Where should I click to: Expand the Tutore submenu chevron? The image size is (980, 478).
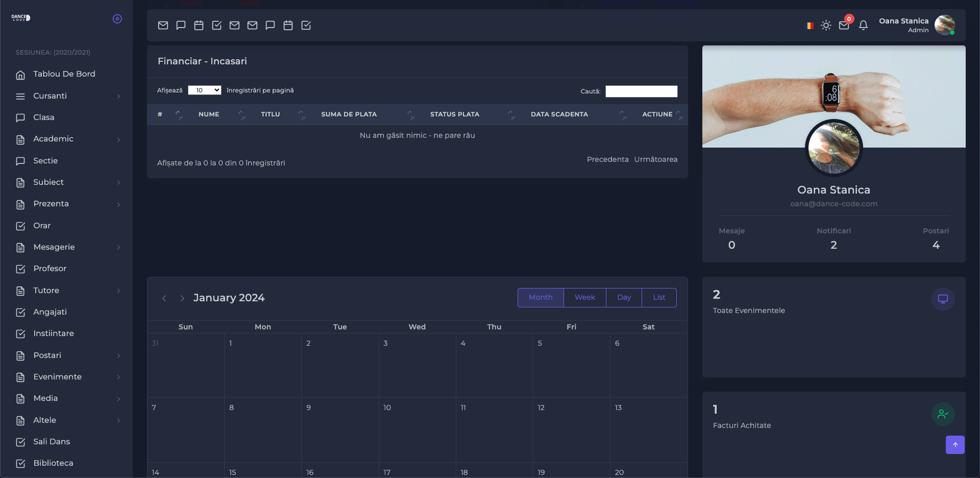click(118, 291)
